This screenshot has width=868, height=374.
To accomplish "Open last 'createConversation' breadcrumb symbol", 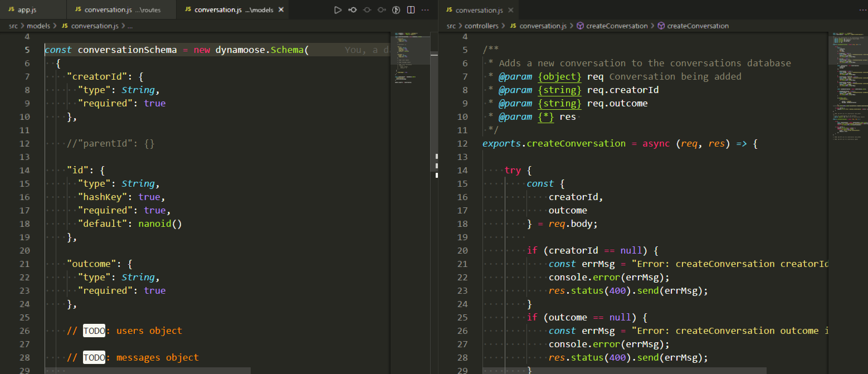I will point(698,26).
